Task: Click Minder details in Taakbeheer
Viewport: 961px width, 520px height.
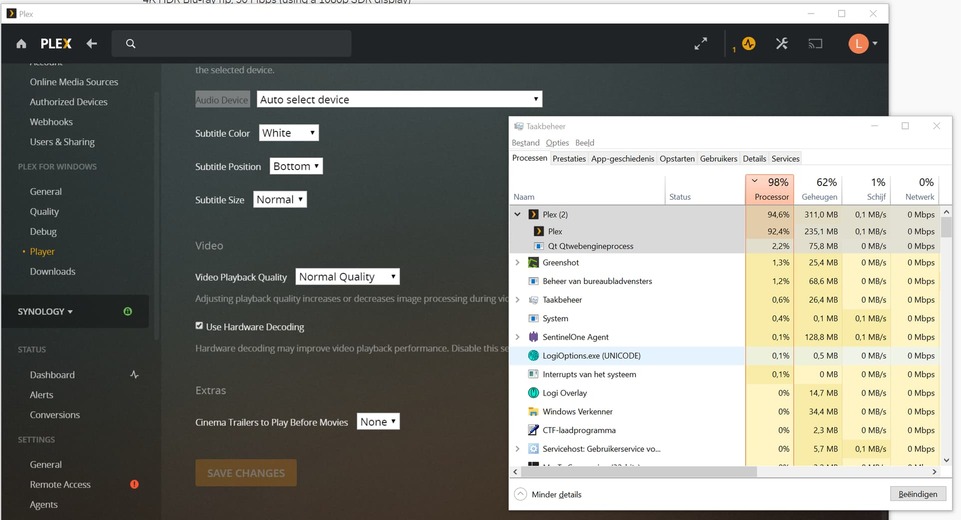Action: (x=548, y=494)
